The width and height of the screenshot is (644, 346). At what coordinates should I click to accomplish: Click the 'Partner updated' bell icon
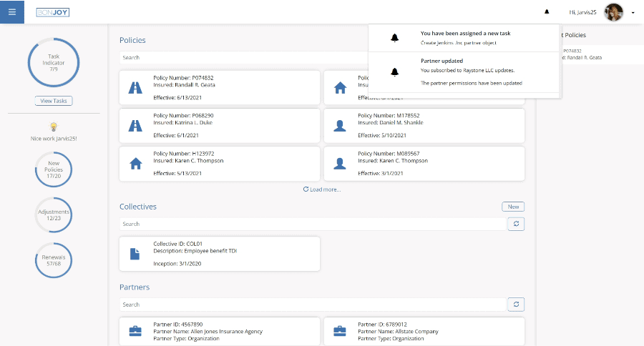click(394, 71)
